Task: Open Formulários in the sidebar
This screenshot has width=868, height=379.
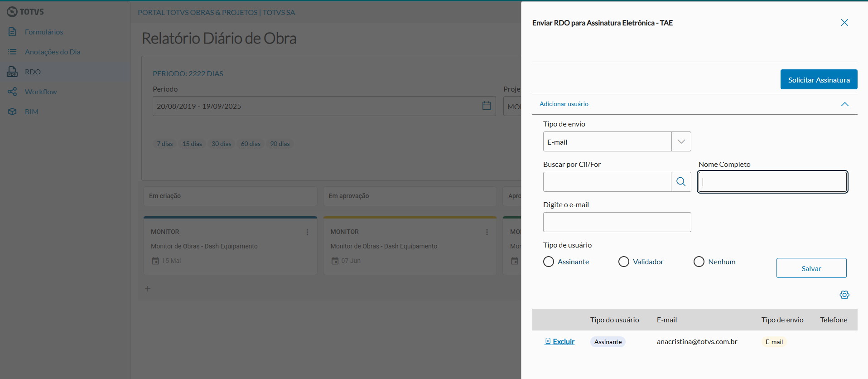Action: (44, 32)
